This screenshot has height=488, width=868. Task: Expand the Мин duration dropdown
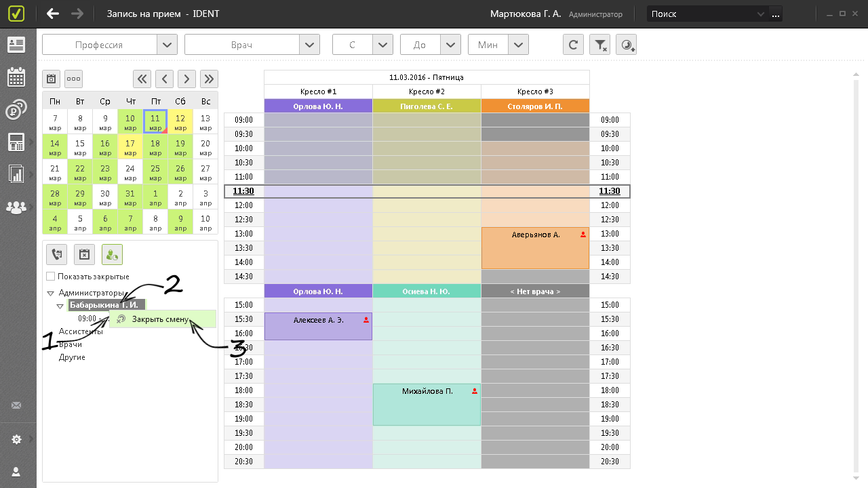tap(518, 45)
